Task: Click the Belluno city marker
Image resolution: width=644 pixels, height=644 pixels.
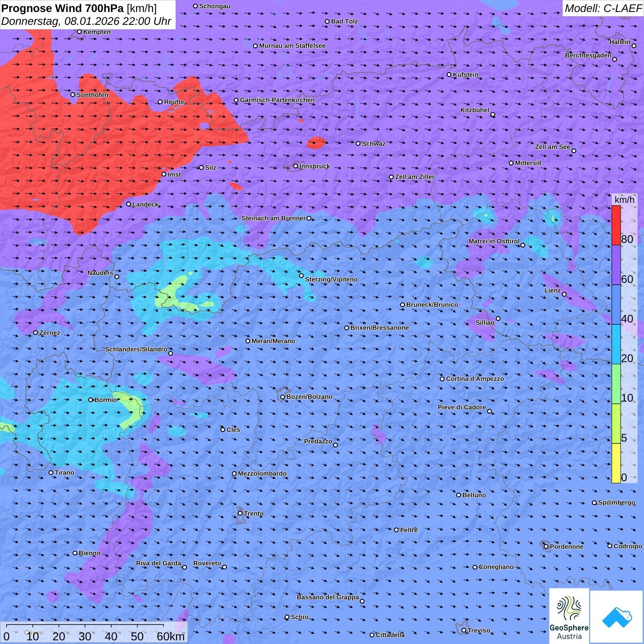Action: coord(459,495)
